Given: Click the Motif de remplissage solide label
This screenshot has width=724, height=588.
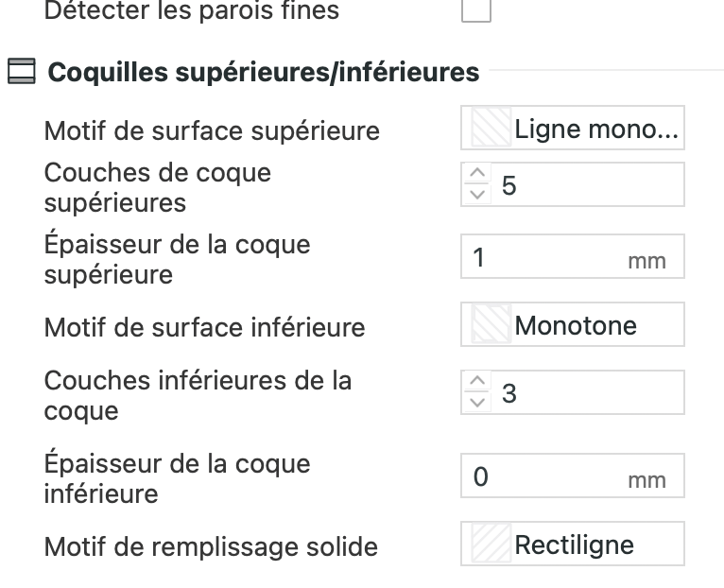Looking at the screenshot, I should tap(211, 546).
